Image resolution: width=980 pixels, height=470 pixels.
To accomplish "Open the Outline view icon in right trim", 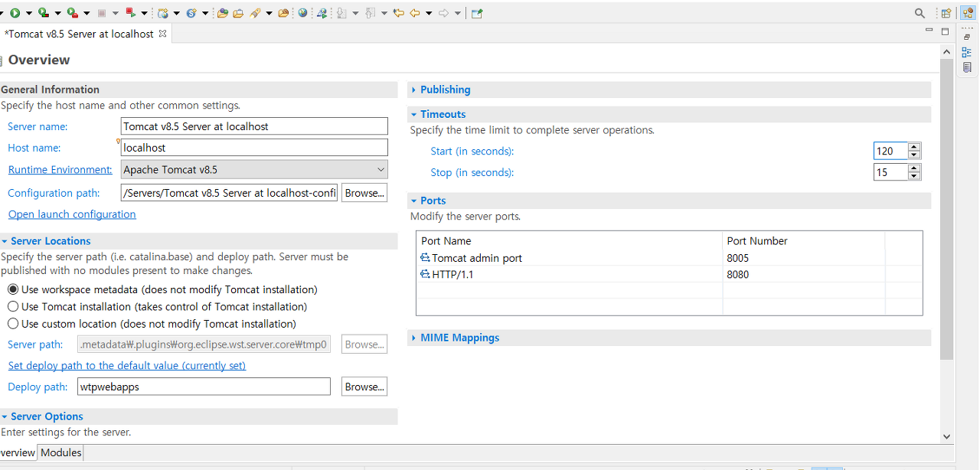I will click(x=967, y=52).
